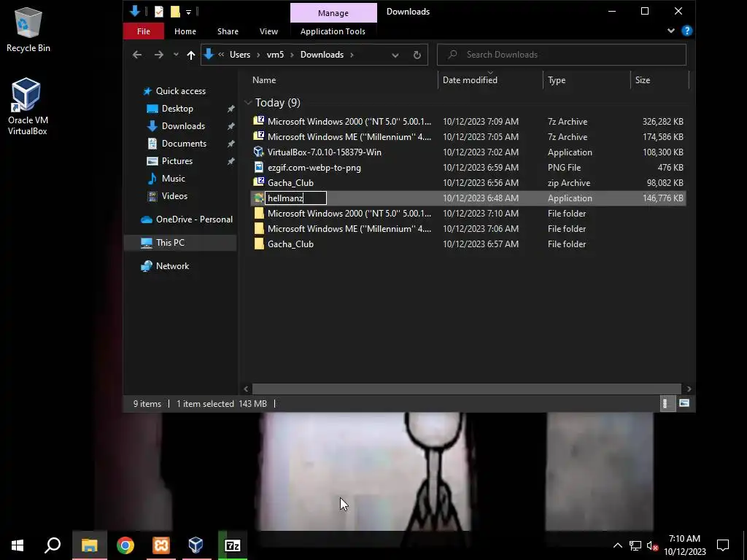Select the Oracle VM VirtualBox desktop shortcut
This screenshot has width=747, height=560.
coord(27,106)
